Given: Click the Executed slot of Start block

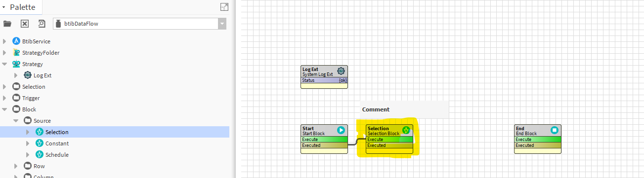Looking at the screenshot, I should pos(324,145).
